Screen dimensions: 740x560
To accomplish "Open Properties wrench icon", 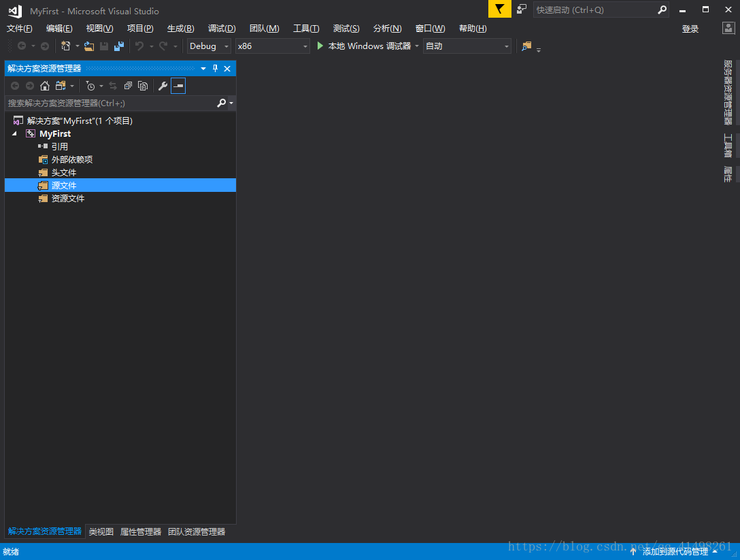I will (163, 86).
